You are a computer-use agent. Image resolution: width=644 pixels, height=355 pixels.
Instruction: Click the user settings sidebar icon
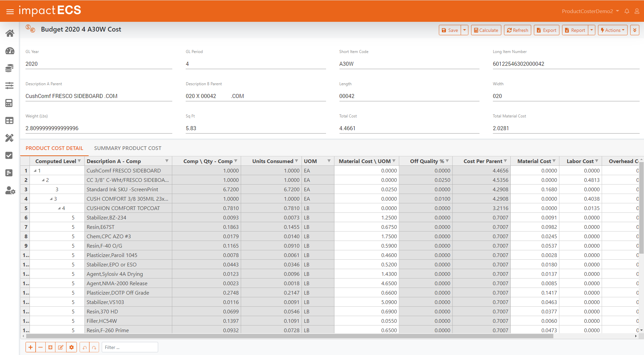10,190
